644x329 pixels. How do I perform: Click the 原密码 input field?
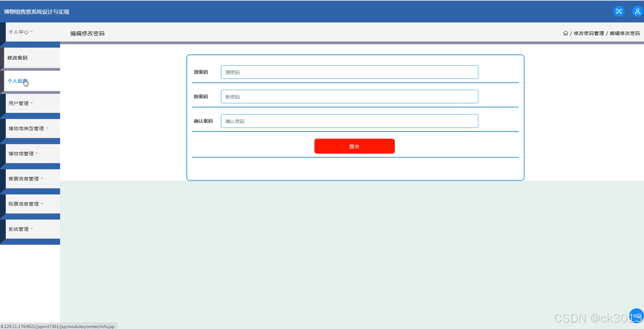(350, 72)
